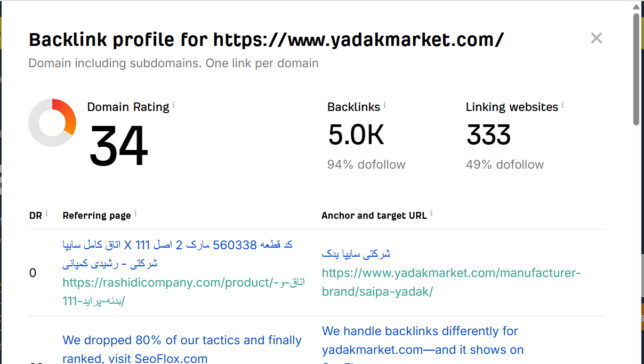Image resolution: width=644 pixels, height=364 pixels.
Task: Click info icon by Anchor and target URL
Action: point(431,213)
